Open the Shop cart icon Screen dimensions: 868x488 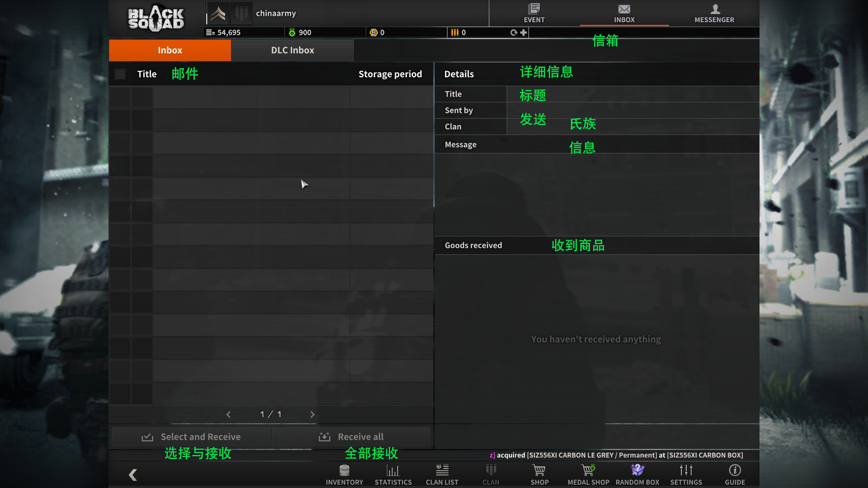539,470
